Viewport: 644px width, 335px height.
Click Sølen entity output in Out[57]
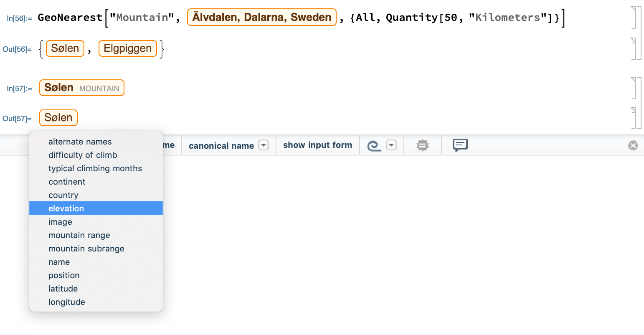[58, 118]
